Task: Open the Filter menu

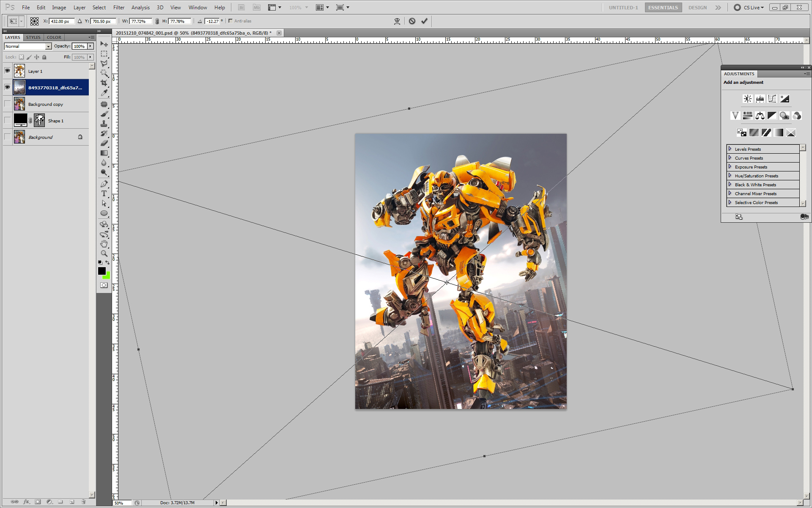Action: 119,7
